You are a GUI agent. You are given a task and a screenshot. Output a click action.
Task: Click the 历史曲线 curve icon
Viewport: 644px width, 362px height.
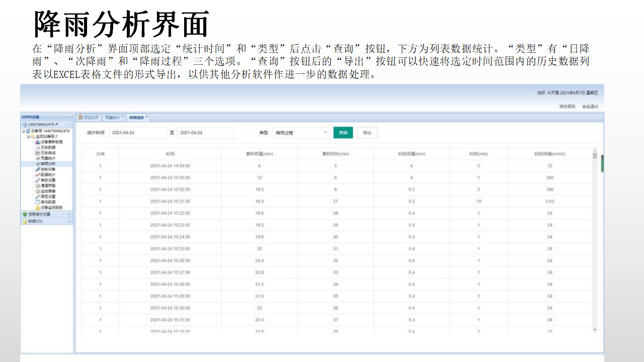tap(37, 153)
